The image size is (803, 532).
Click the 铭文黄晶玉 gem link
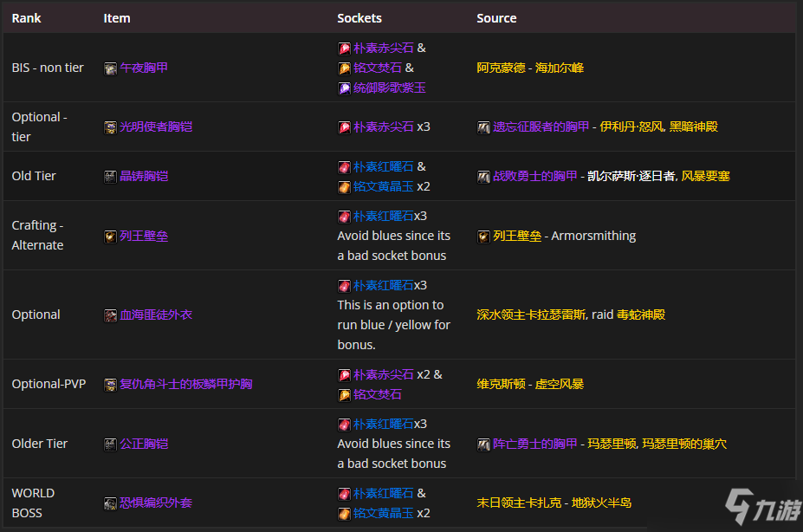tap(384, 186)
